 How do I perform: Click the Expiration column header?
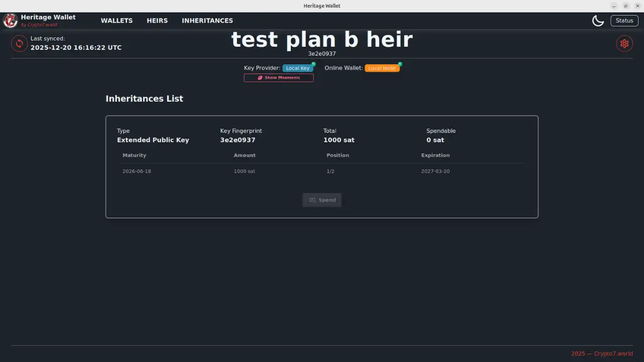pos(435,155)
